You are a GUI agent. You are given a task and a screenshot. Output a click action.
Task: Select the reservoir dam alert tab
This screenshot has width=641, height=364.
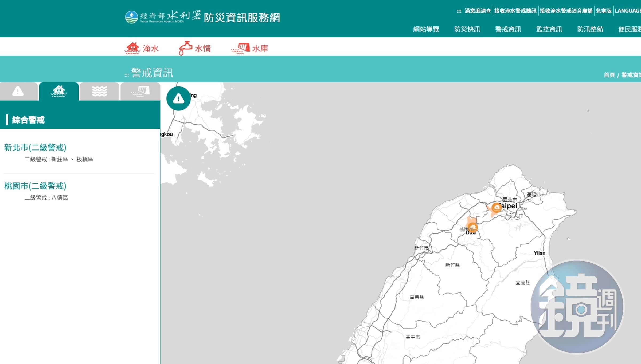[x=140, y=91]
